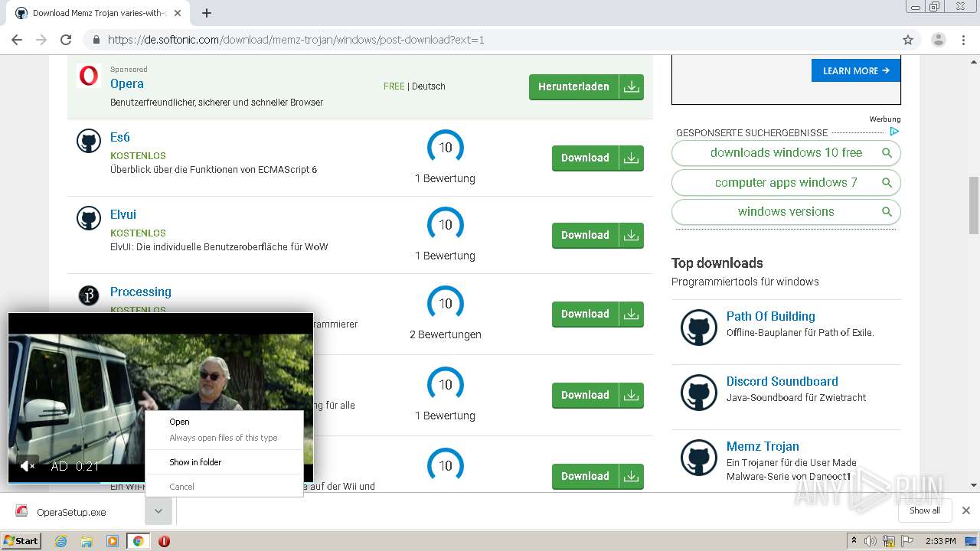Click the Memz Trojan sidebar icon

point(699,458)
